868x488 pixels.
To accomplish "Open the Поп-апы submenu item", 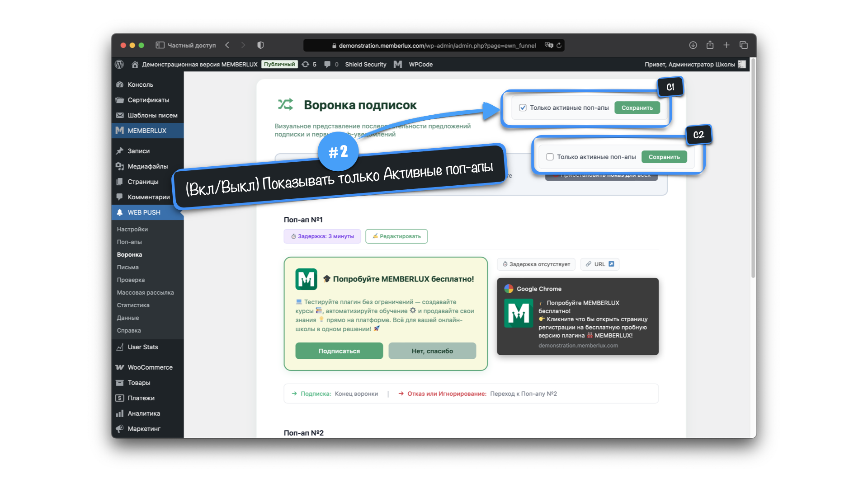I will pyautogui.click(x=129, y=242).
